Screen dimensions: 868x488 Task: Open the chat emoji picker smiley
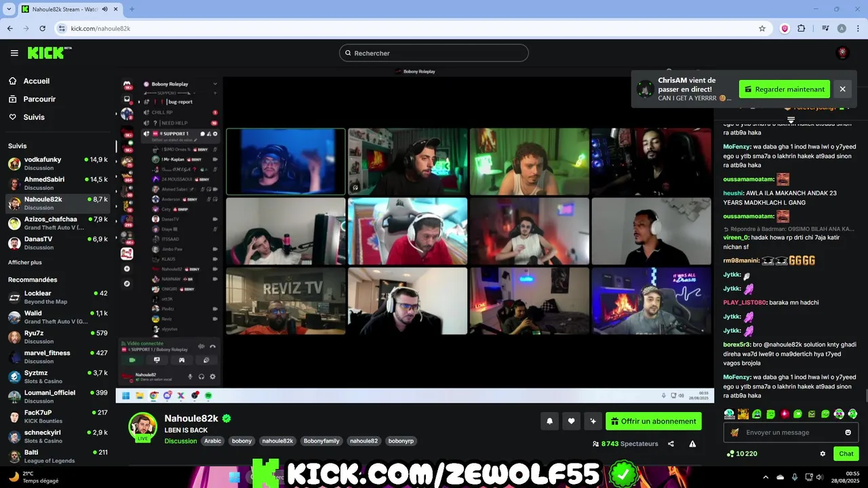coord(848,432)
